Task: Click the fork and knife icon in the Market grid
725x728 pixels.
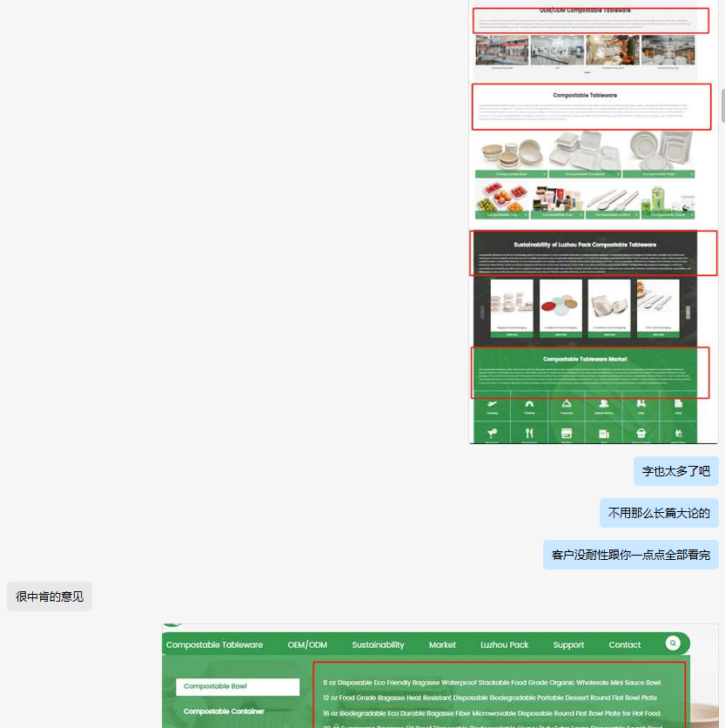Action: coord(529,433)
